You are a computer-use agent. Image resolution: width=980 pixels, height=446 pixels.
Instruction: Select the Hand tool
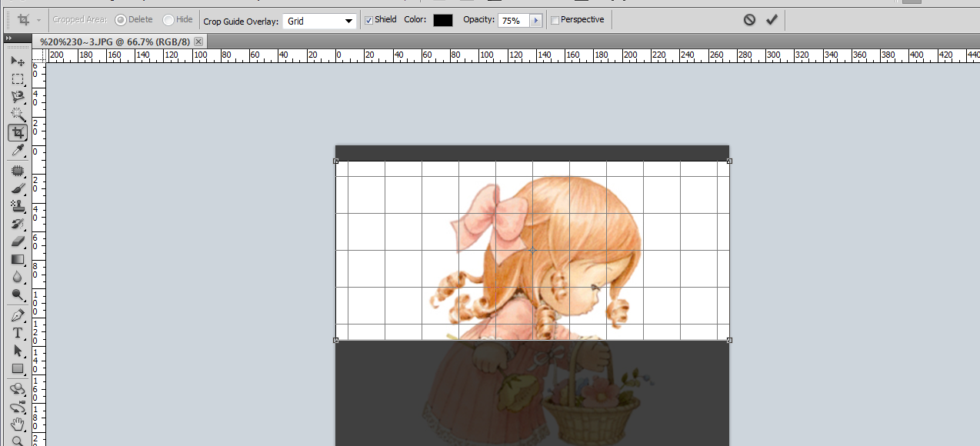18,424
